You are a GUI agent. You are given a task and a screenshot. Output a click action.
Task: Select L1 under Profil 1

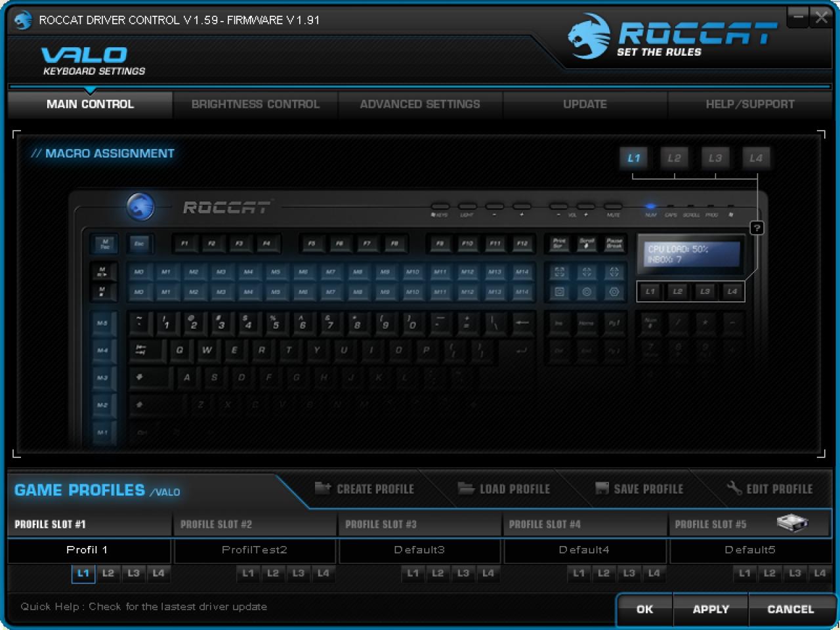click(x=83, y=574)
